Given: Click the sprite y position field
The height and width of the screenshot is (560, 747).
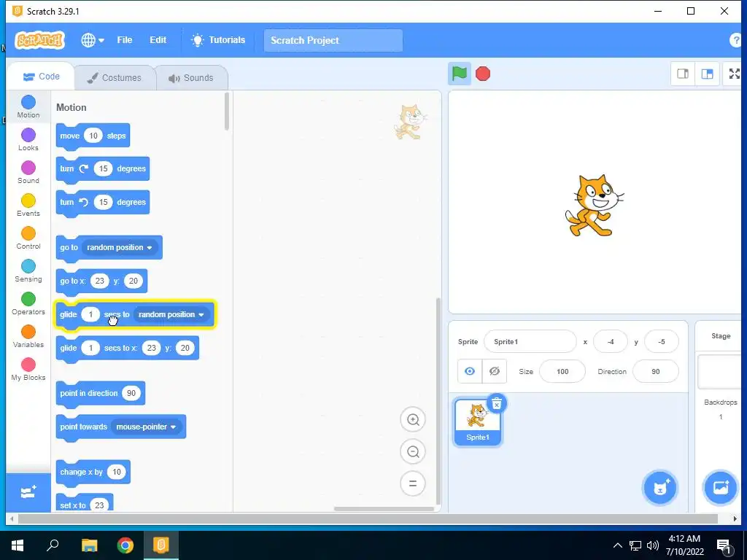Looking at the screenshot, I should [x=661, y=342].
